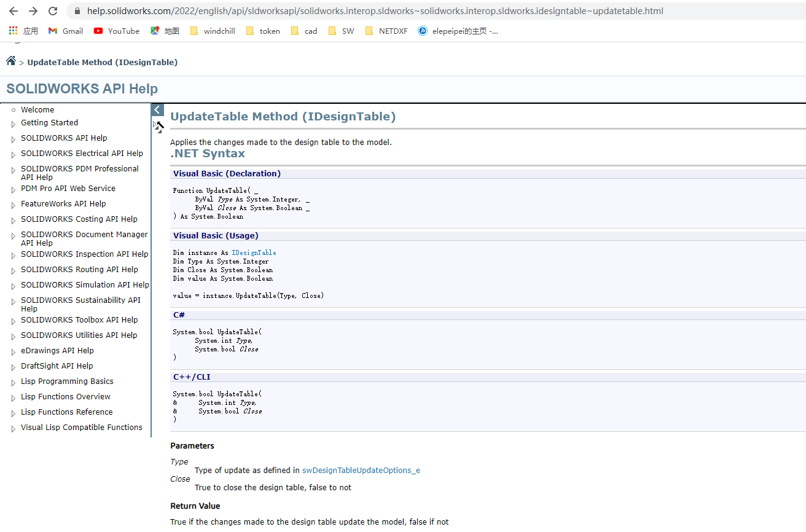Click the home icon in the breadcrumb

click(11, 61)
